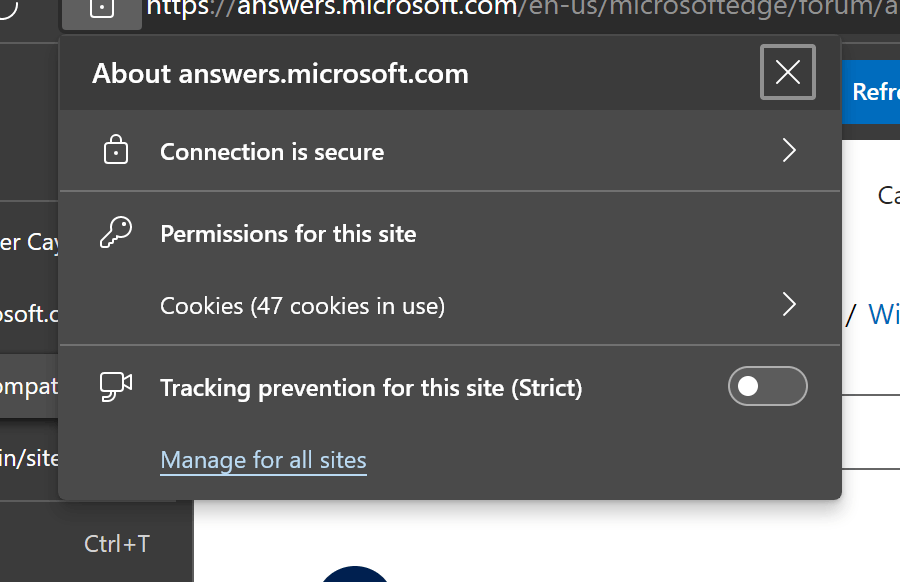Click the dark blue avatar circle at bottom
This screenshot has height=582, width=900.
point(355,575)
